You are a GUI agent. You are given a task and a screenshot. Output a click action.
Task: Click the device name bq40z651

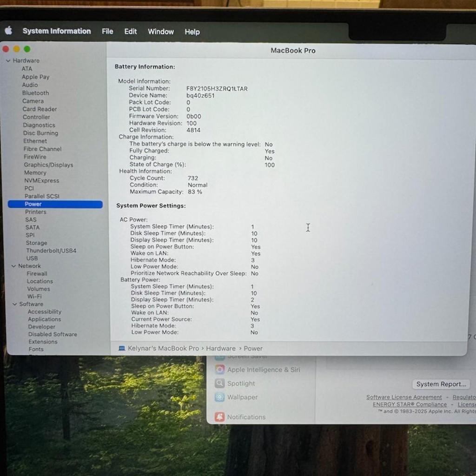[200, 95]
